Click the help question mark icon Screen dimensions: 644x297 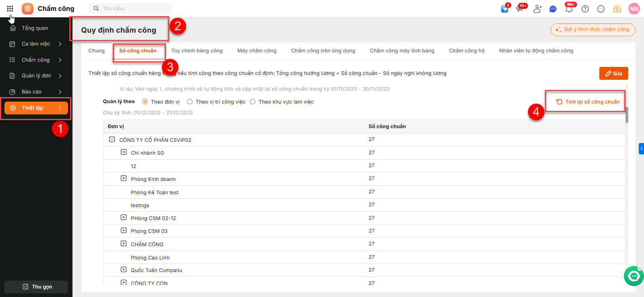tap(585, 9)
